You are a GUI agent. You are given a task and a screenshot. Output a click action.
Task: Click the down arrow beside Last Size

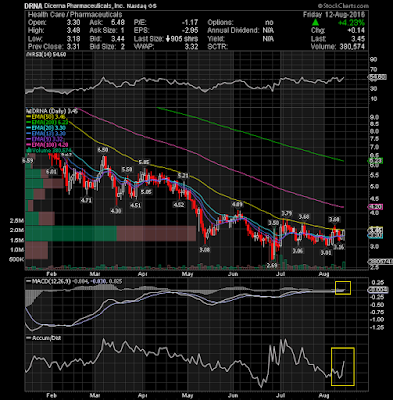coord(167,39)
